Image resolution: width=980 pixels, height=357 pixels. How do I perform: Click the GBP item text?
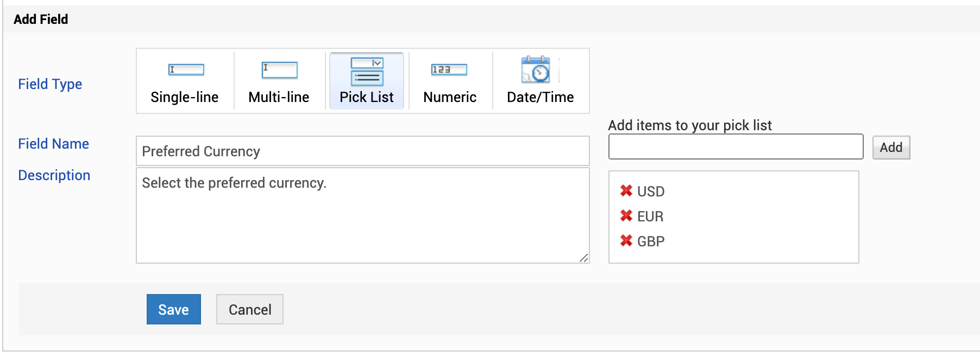pyautogui.click(x=651, y=241)
